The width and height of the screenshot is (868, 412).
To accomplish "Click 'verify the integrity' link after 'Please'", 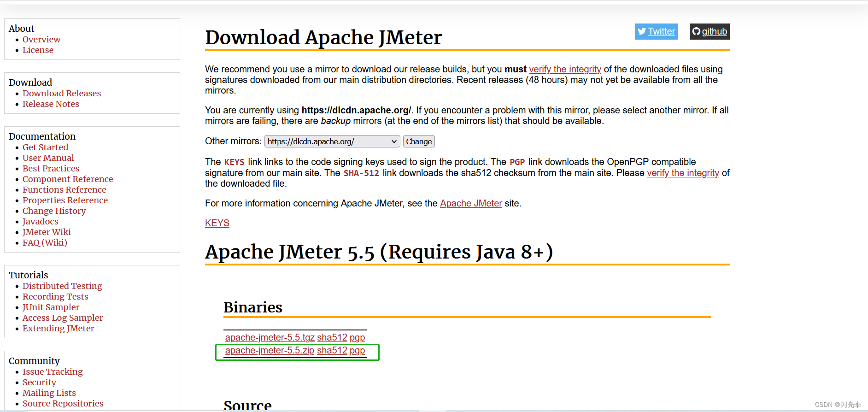I will [x=683, y=173].
